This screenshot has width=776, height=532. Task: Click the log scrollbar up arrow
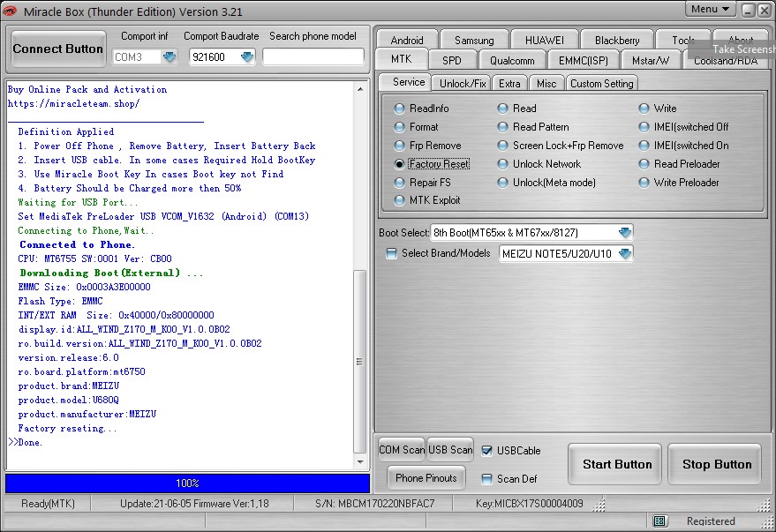coord(360,89)
